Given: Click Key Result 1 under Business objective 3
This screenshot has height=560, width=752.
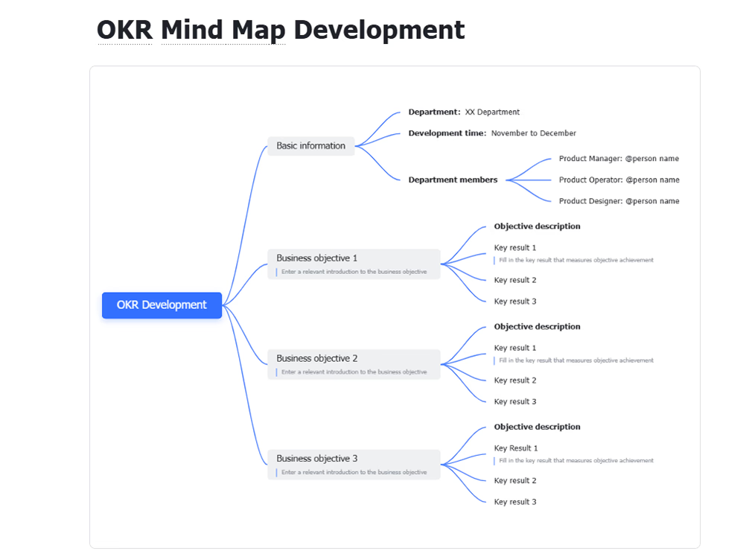Looking at the screenshot, I should point(516,448).
